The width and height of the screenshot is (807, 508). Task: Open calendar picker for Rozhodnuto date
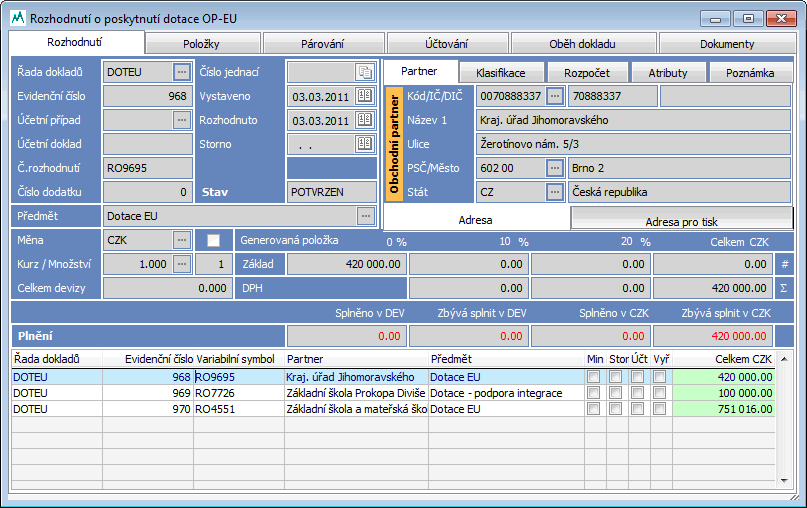[364, 120]
